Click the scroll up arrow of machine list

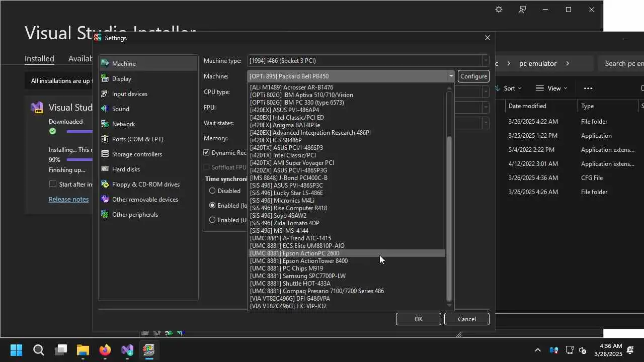click(x=450, y=88)
